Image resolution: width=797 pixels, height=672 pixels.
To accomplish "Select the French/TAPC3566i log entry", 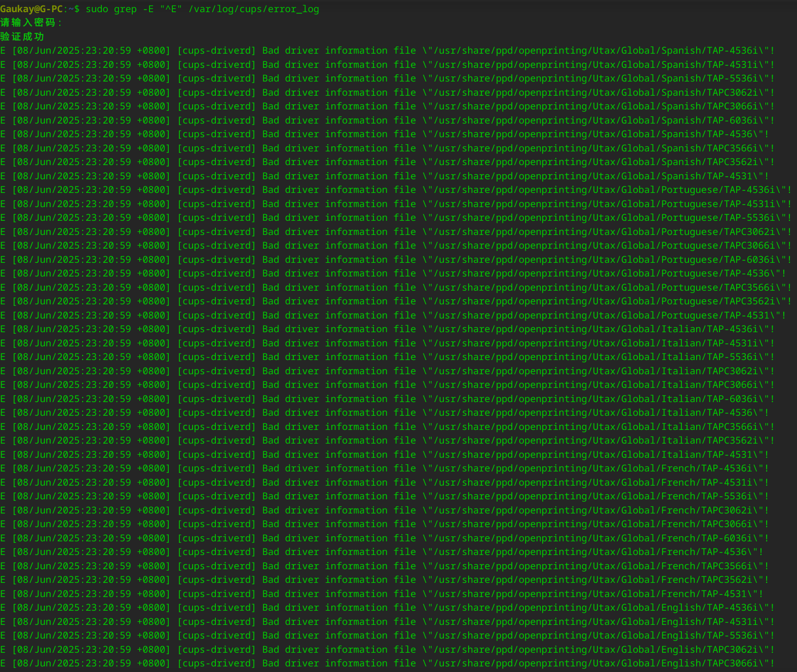I will point(385,566).
